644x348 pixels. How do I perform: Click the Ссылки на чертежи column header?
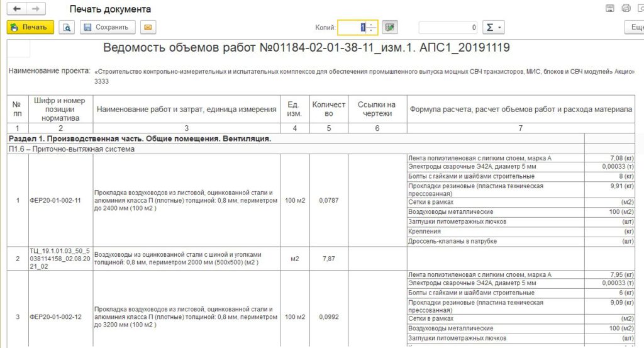(x=377, y=109)
